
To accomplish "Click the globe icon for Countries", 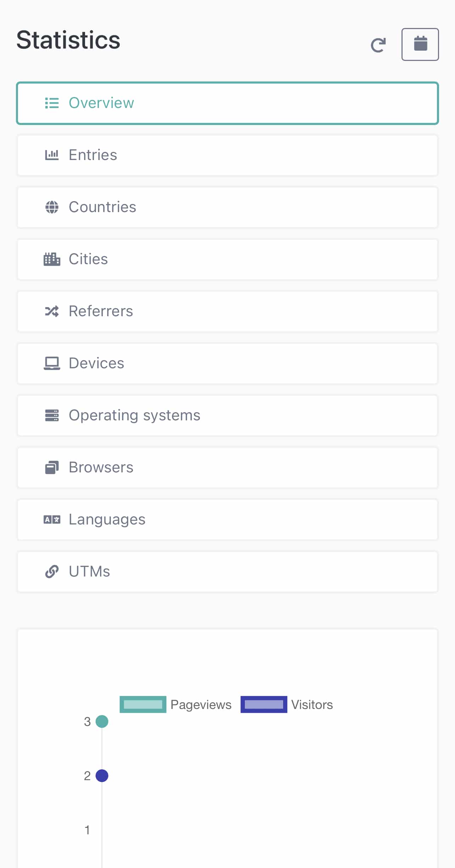I will (52, 207).
